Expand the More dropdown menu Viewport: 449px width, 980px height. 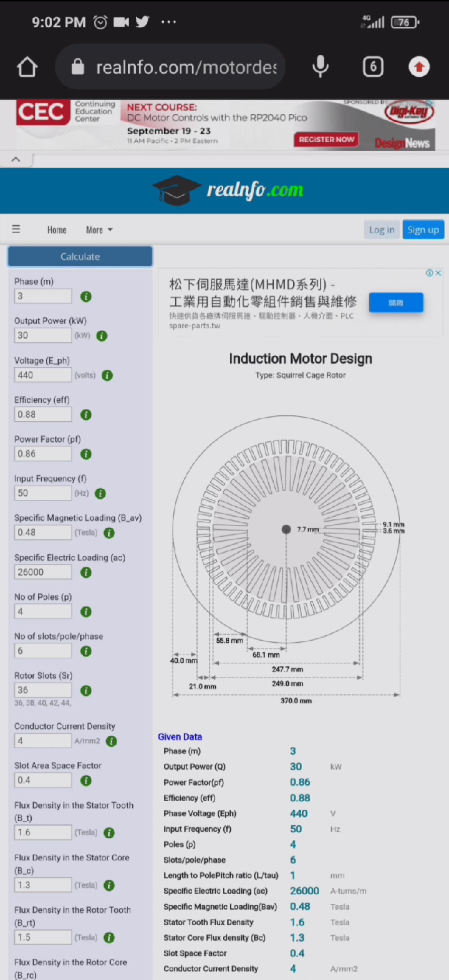click(99, 230)
